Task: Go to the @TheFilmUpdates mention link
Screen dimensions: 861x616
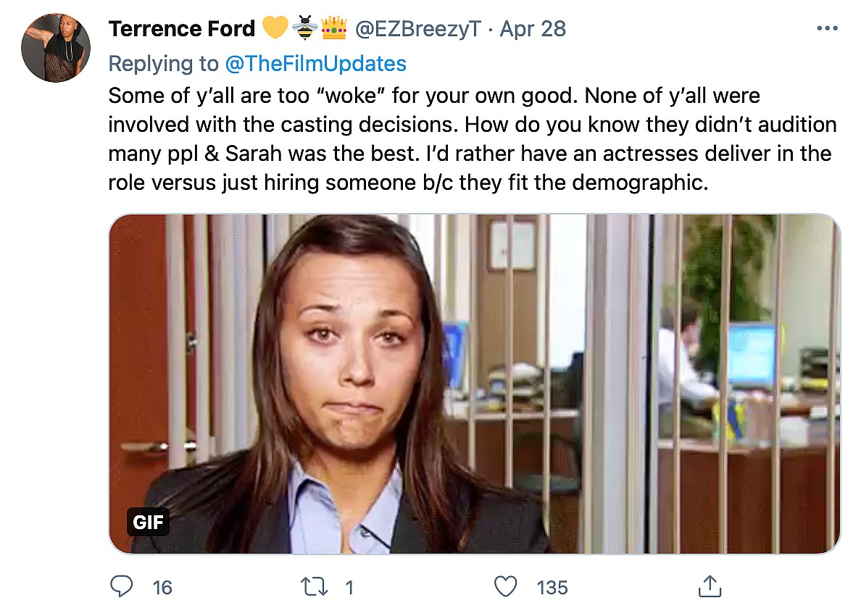Action: (x=315, y=64)
